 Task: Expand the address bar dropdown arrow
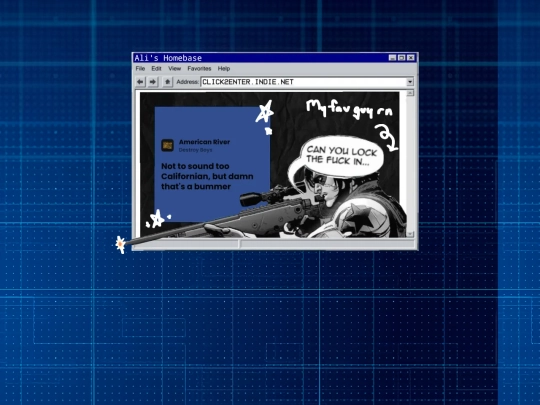tap(410, 82)
